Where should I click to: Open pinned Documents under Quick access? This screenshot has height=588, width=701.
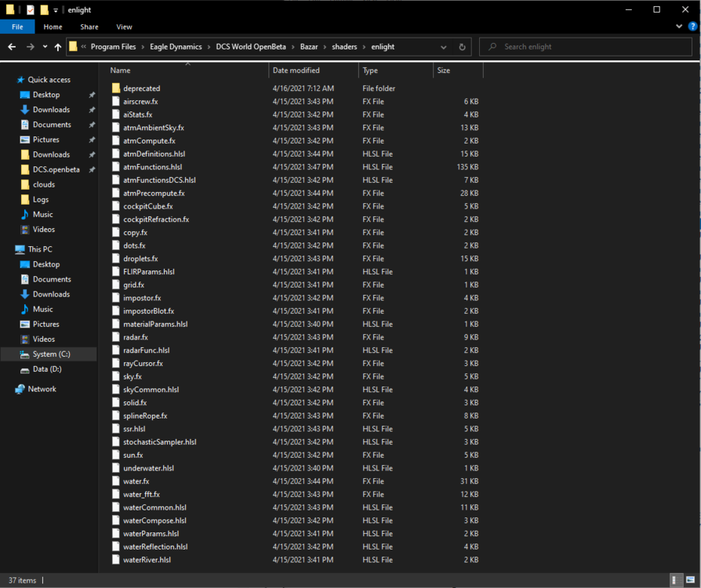[52, 125]
